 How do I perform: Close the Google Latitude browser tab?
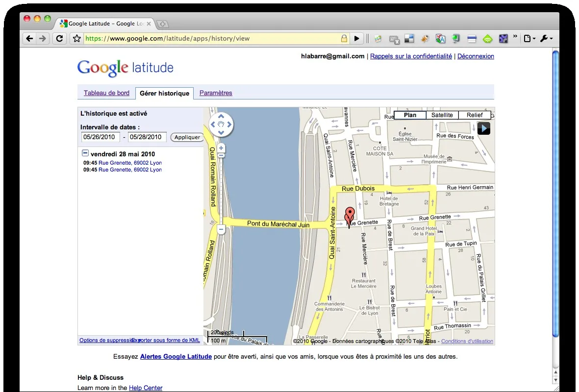149,24
